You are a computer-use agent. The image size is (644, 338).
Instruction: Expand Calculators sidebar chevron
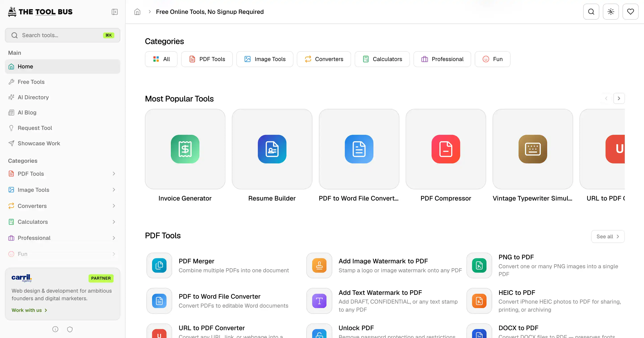click(114, 222)
